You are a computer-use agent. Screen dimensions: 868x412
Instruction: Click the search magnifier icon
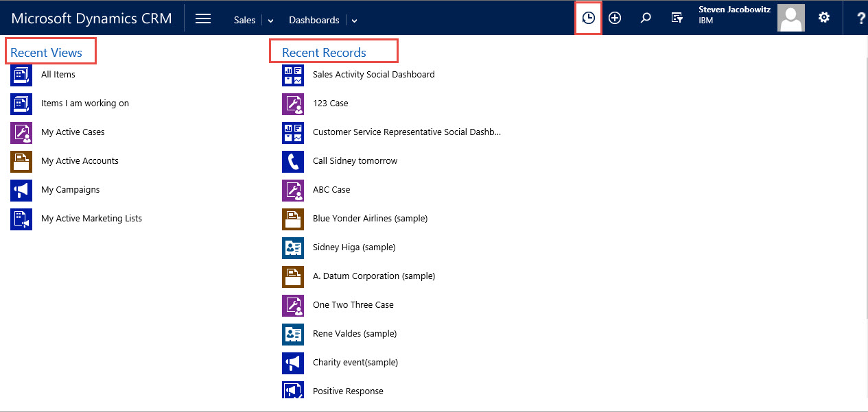pyautogui.click(x=645, y=19)
